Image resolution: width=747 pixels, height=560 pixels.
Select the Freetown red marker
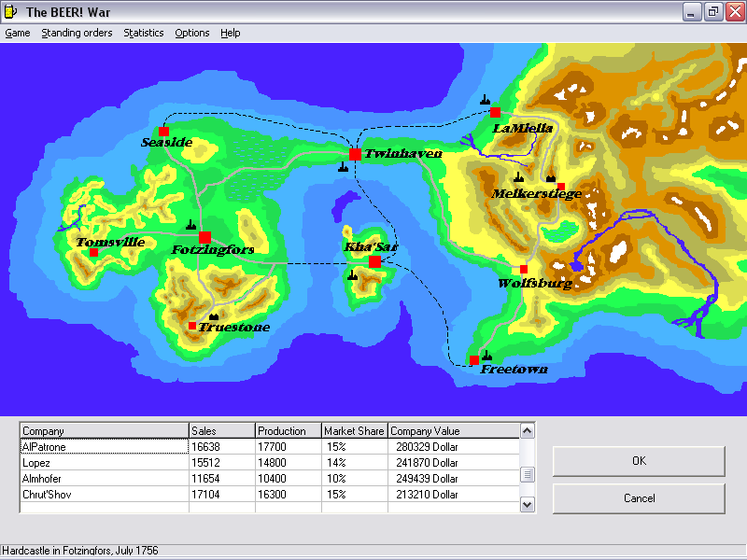coord(474,360)
